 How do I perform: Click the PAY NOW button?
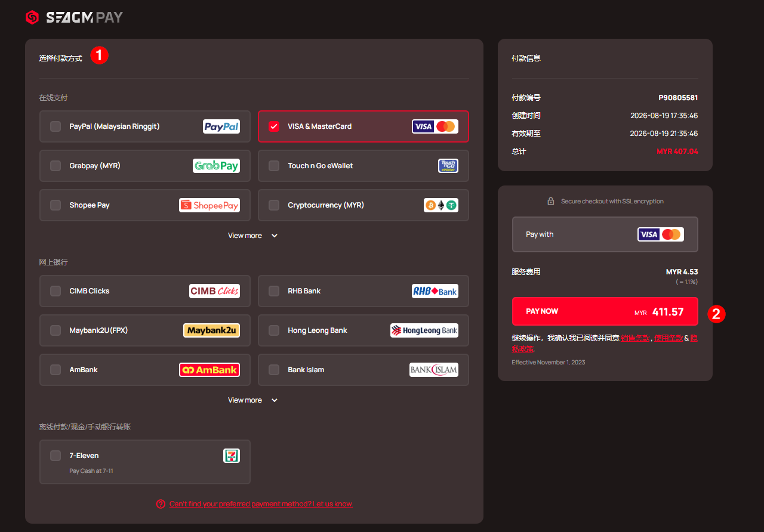pyautogui.click(x=605, y=311)
